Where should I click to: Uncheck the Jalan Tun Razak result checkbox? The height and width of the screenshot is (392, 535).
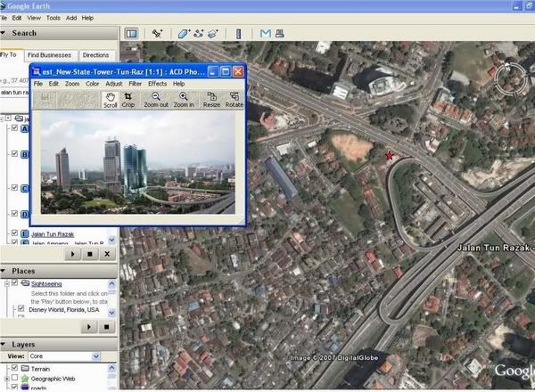[x=13, y=233]
